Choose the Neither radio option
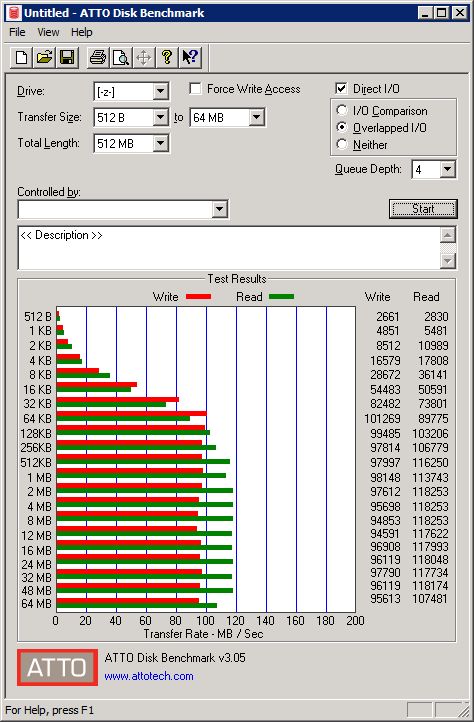The height and width of the screenshot is (722, 474). pyautogui.click(x=342, y=144)
